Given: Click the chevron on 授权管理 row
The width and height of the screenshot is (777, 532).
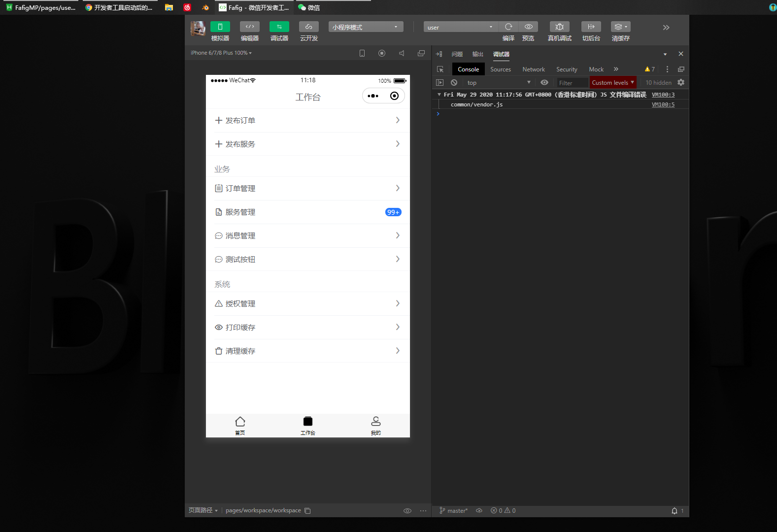Looking at the screenshot, I should tap(398, 303).
